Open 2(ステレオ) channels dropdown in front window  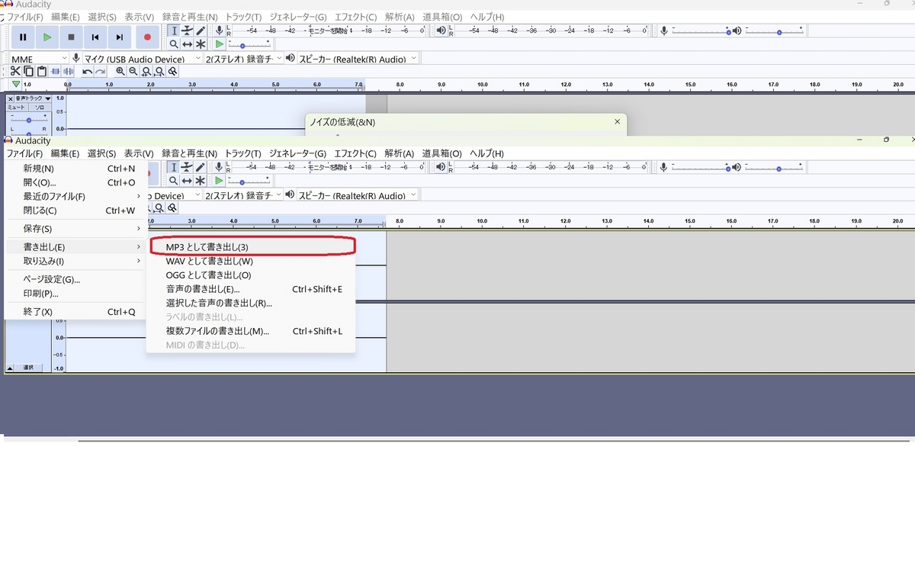tap(243, 195)
